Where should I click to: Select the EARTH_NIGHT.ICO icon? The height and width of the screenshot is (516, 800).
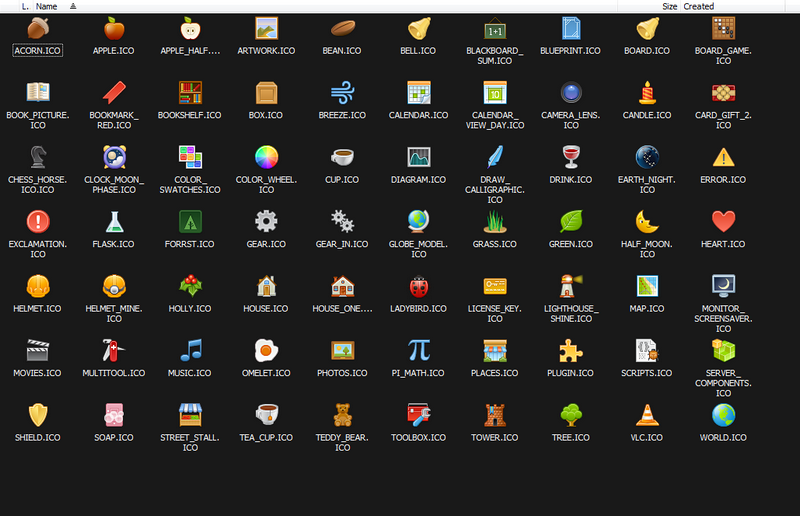coord(647,157)
